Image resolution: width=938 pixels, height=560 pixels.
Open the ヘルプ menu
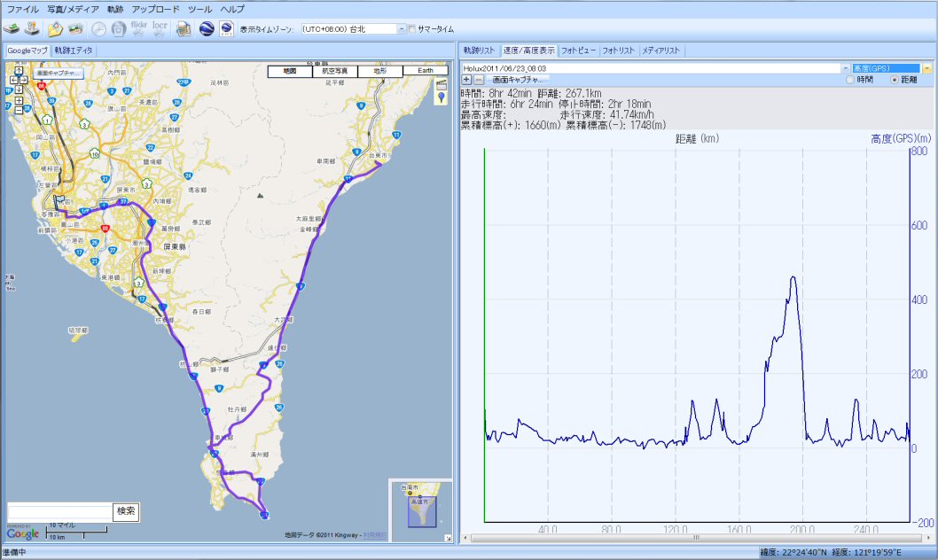[232, 9]
